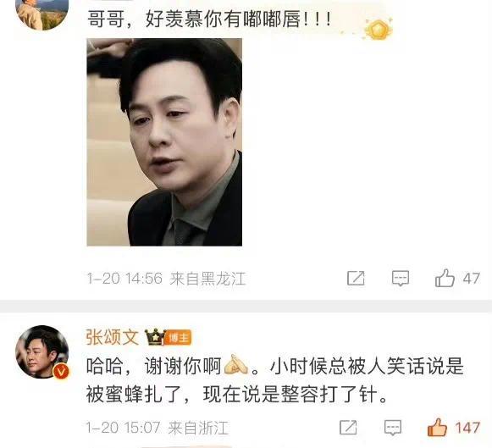The image size is (492, 448).
Task: Click the 47 like count number
Action: 472,279
